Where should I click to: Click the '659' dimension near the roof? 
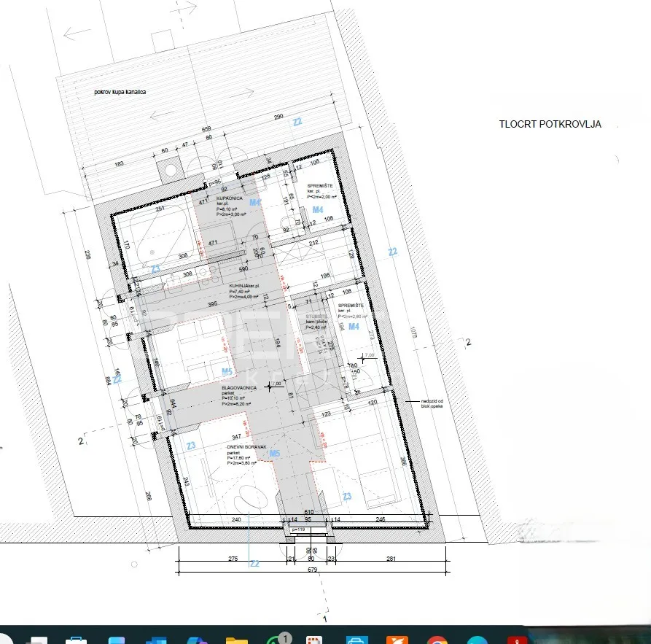click(206, 129)
